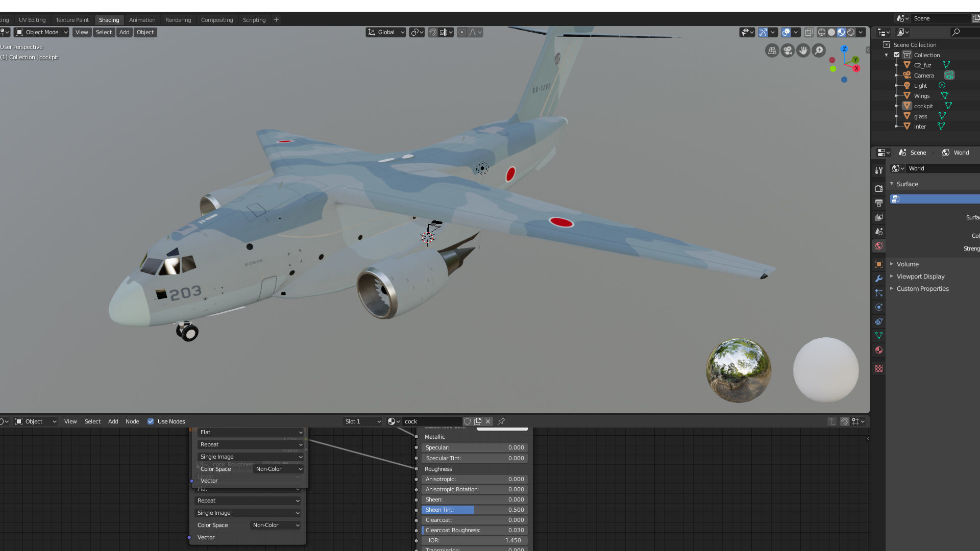Click the node editor snapping magnet icon
Screen dimensions: 980x551
[845, 421]
